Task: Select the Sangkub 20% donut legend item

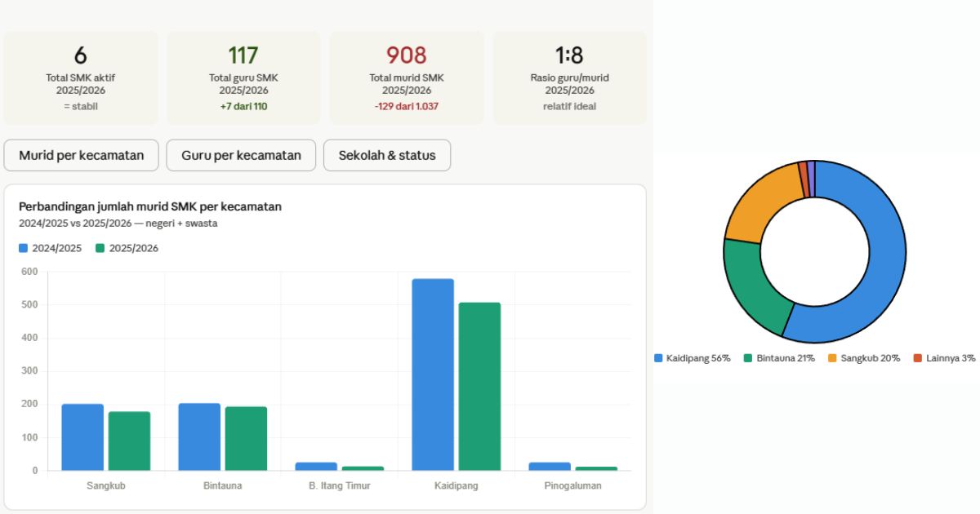Action: [x=864, y=358]
